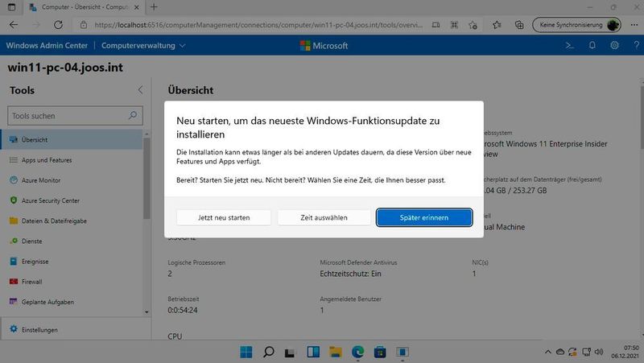Click the Tools list scrollbar thumb
This screenshot has width=644, height=363.
[147, 178]
